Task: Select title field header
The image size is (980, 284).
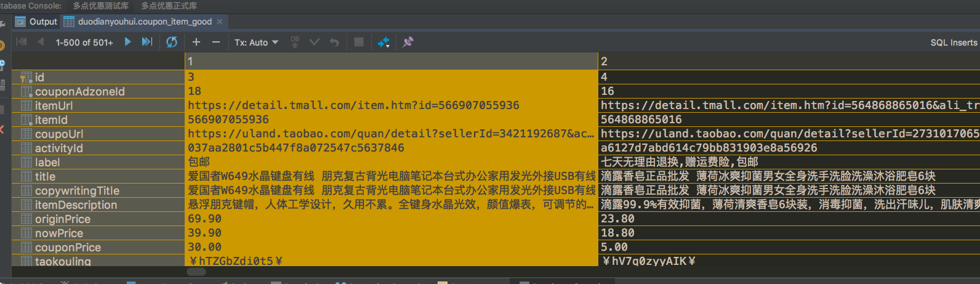Action: coord(98,176)
